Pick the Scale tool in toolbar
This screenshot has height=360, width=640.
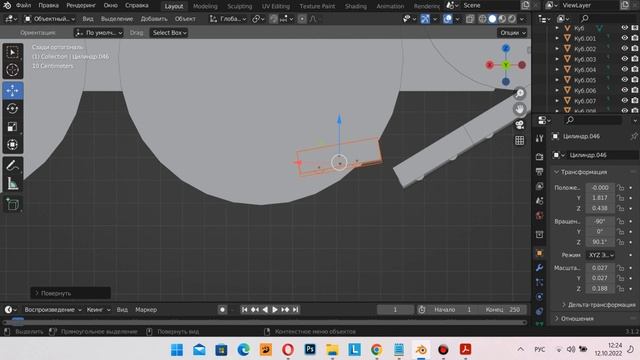pos(13,127)
